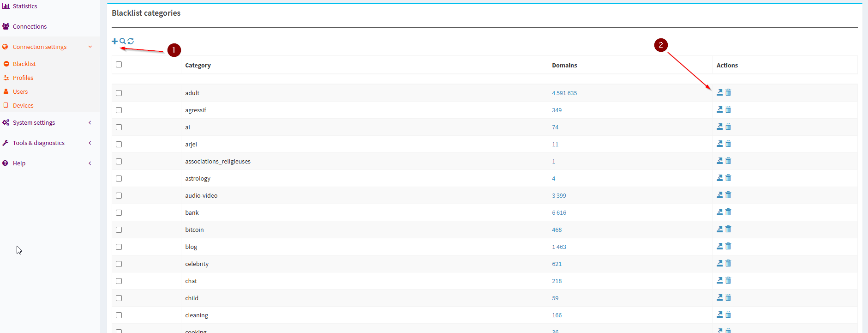
Task: Open the 218 domains link for chat
Action: [557, 281]
